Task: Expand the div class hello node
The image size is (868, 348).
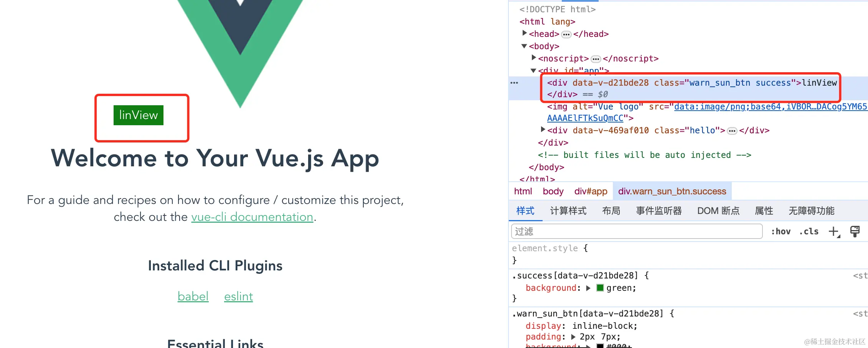Action: pos(543,130)
